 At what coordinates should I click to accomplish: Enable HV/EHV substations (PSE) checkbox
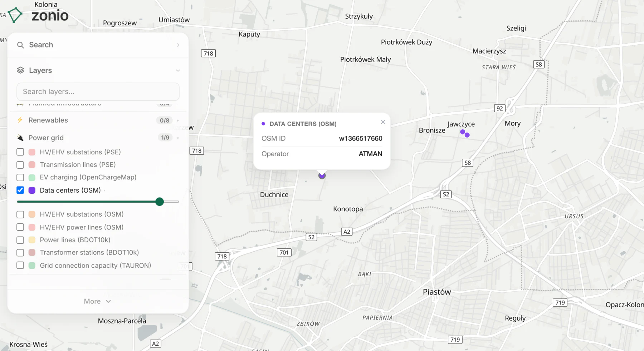[20, 152]
